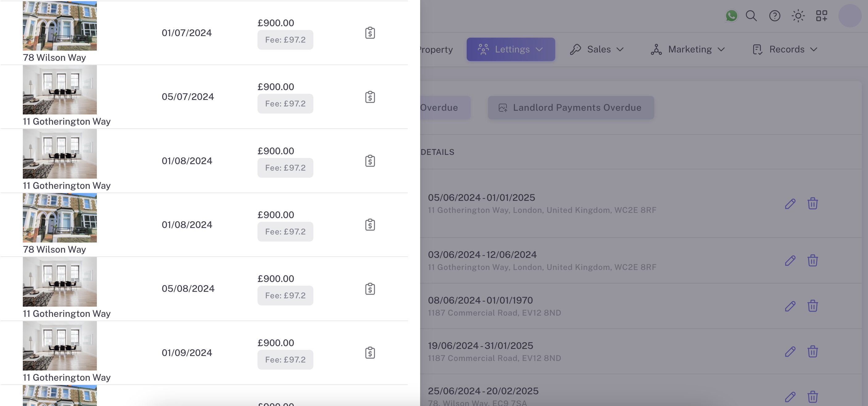The width and height of the screenshot is (868, 406).
Task: Delete the 03/06/2024 - 12/06/2024 tenancy
Action: click(x=812, y=260)
